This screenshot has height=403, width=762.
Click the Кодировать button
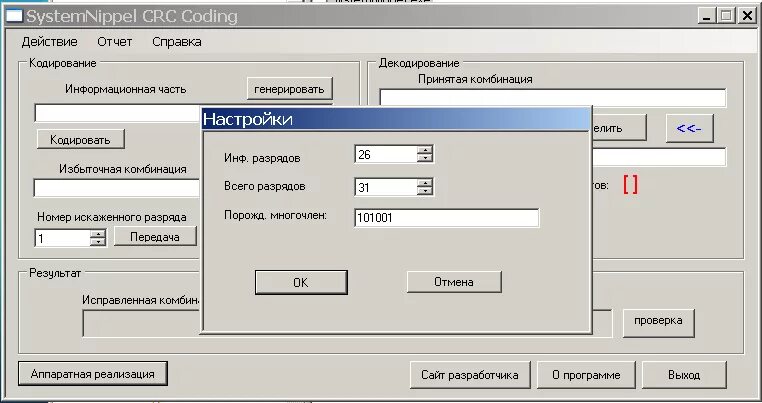80,140
